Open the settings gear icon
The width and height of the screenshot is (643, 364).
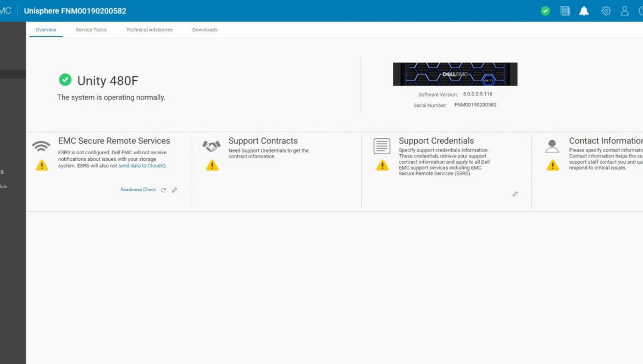click(606, 11)
